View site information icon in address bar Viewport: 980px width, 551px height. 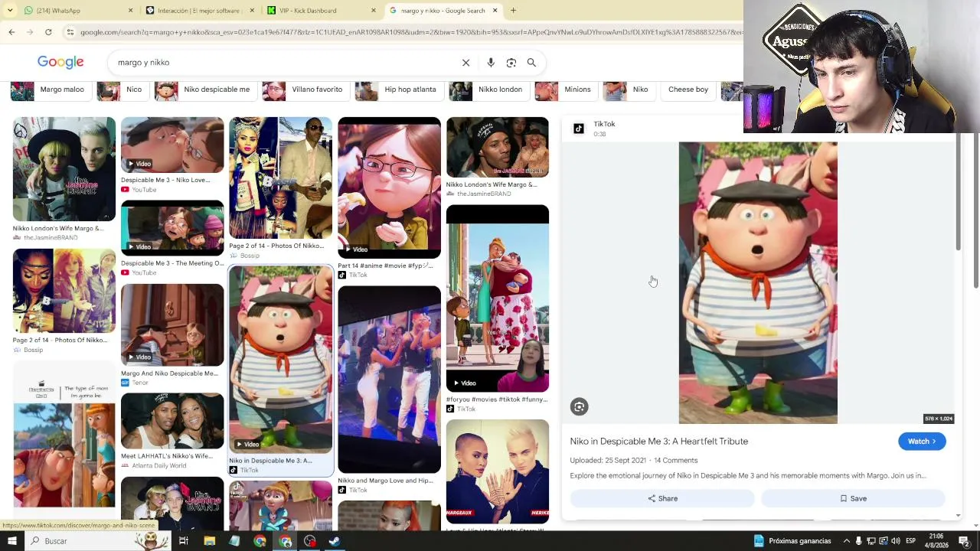(70, 32)
